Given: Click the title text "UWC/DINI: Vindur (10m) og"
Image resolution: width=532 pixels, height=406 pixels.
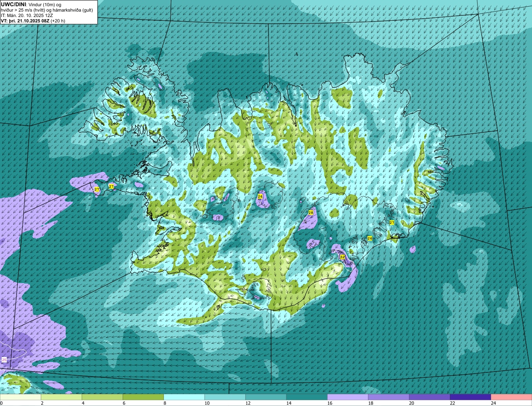Looking at the screenshot, I should [x=31, y=5].
